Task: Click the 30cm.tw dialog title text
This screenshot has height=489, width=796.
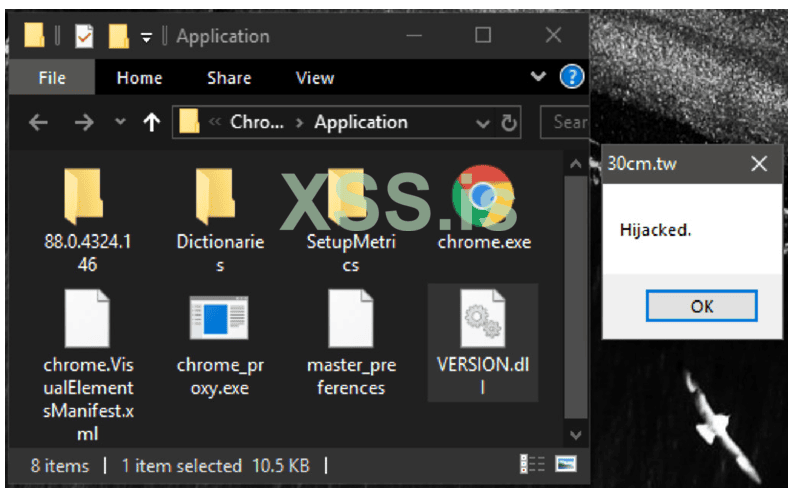Action: tap(642, 164)
